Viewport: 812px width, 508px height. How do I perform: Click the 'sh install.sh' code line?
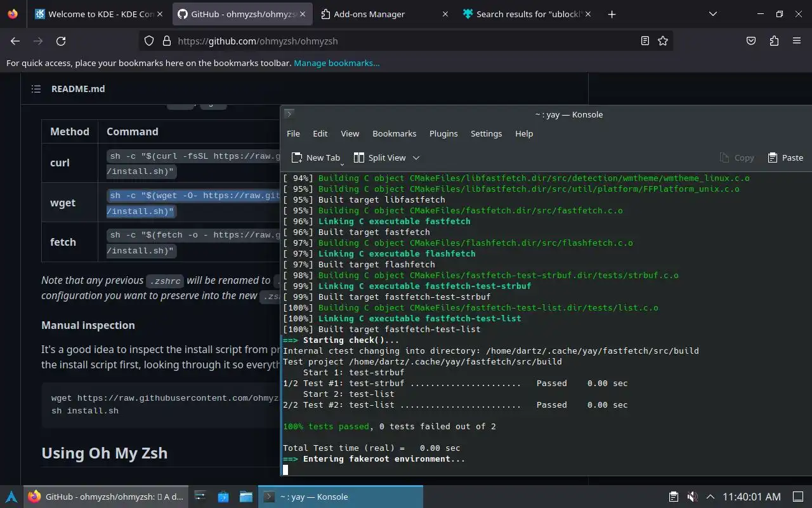(85, 411)
